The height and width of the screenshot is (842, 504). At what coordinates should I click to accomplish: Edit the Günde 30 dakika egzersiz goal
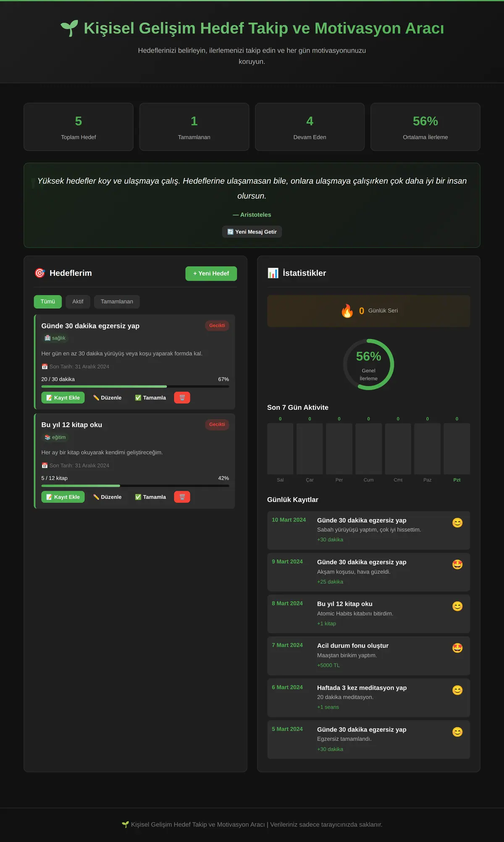(x=108, y=398)
